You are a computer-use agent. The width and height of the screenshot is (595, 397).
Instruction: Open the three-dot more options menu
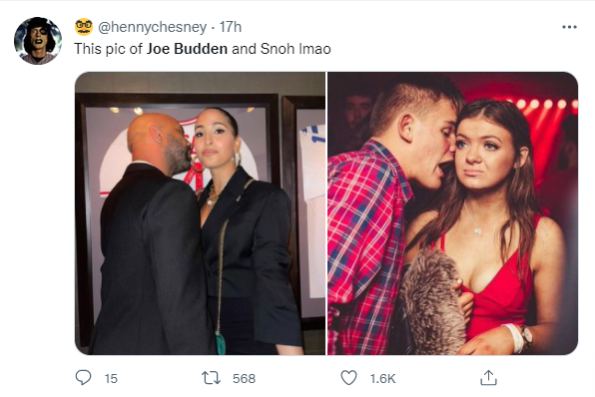569,27
